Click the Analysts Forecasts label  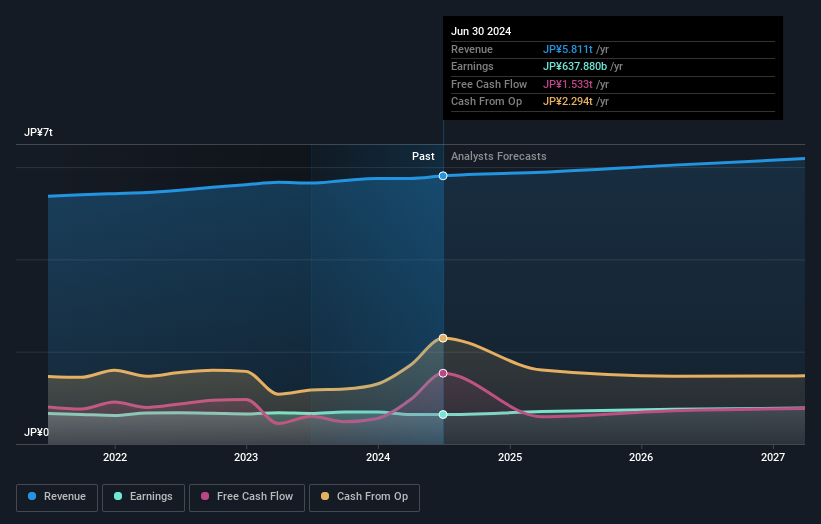498,157
